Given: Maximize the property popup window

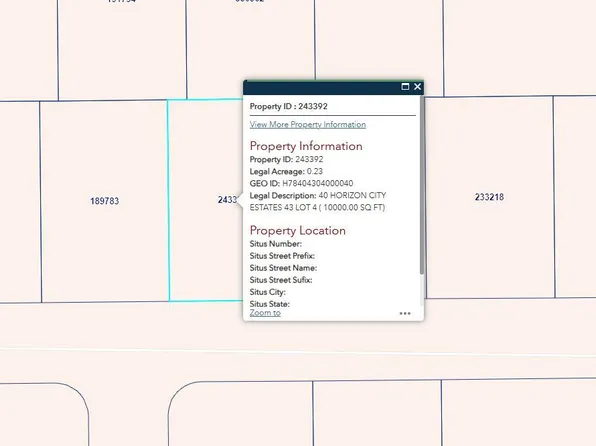Looking at the screenshot, I should (x=405, y=87).
